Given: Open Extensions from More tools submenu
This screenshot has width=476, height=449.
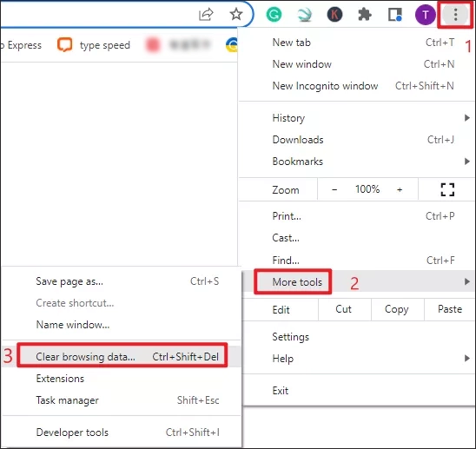Looking at the screenshot, I should coord(122,379).
